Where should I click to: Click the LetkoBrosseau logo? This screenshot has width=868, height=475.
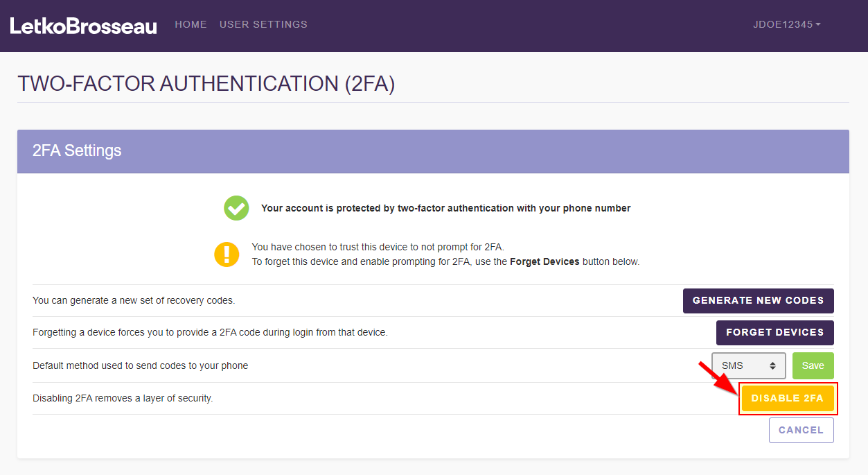[x=83, y=26]
